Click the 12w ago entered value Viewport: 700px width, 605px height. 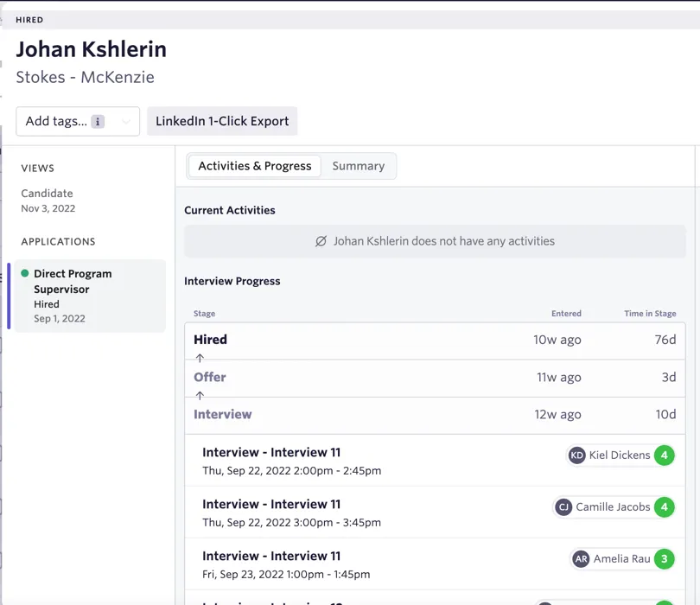557,414
